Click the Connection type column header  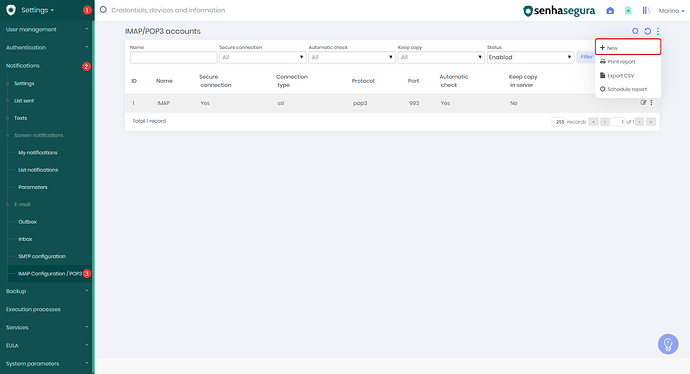pyautogui.click(x=292, y=81)
